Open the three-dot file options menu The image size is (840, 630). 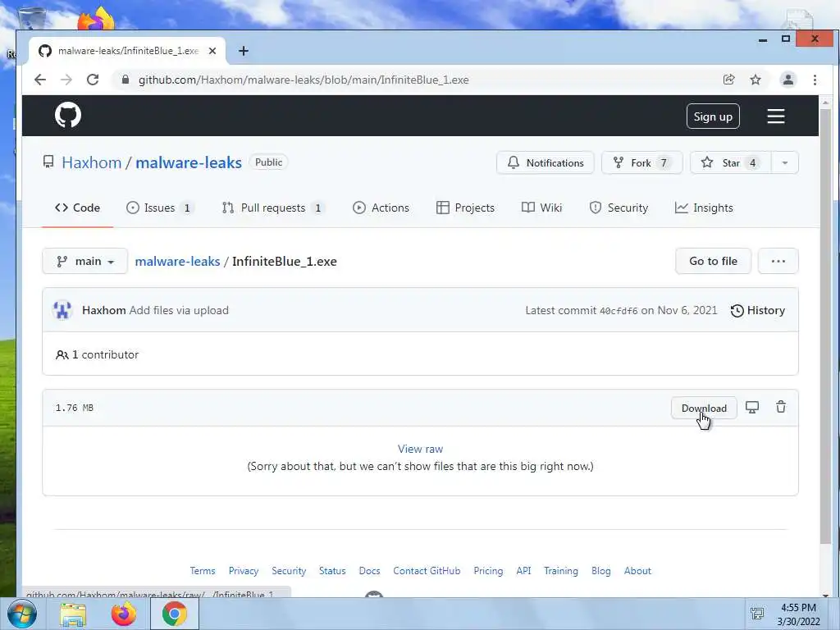tap(778, 262)
